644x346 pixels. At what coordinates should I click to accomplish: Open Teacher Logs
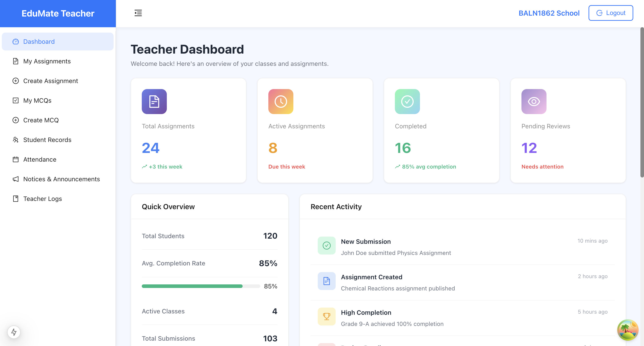pos(42,199)
